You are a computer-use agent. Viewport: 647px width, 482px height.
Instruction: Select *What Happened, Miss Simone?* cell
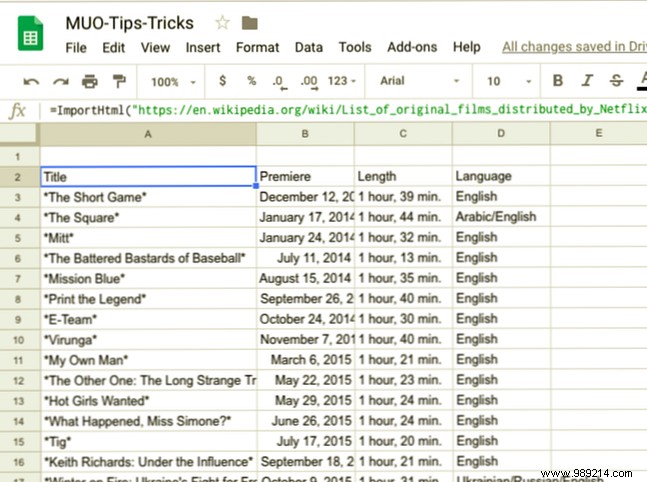click(x=148, y=421)
